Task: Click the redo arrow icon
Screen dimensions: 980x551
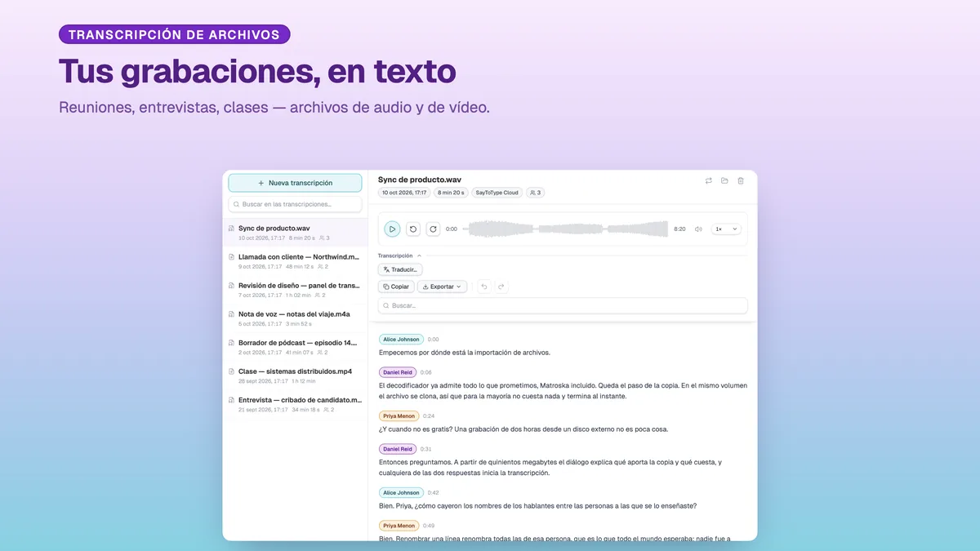Action: (501, 287)
